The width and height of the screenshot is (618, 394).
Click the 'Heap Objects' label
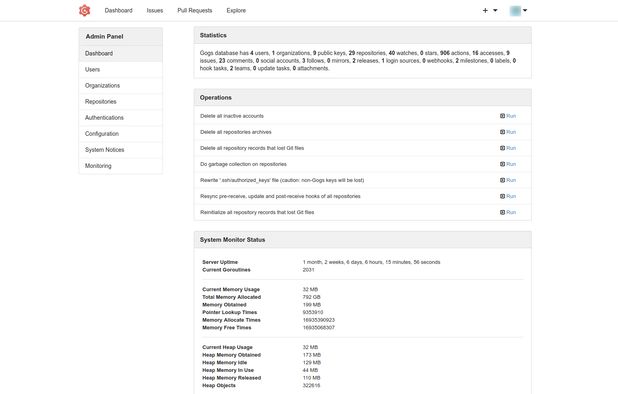click(x=219, y=385)
